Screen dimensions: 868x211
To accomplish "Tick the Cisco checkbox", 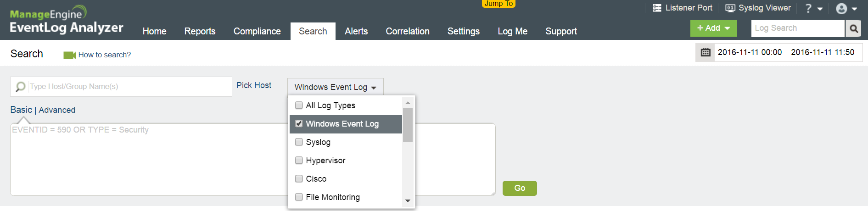I will 299,179.
